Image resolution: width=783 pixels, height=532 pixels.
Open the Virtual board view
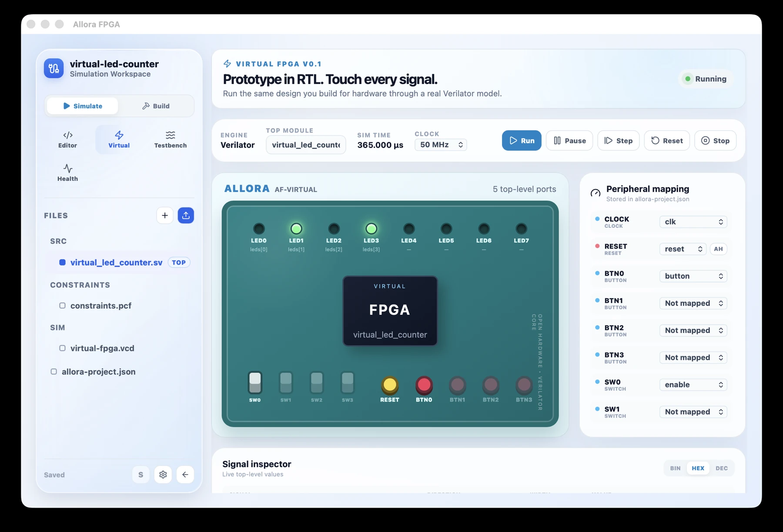pos(119,140)
